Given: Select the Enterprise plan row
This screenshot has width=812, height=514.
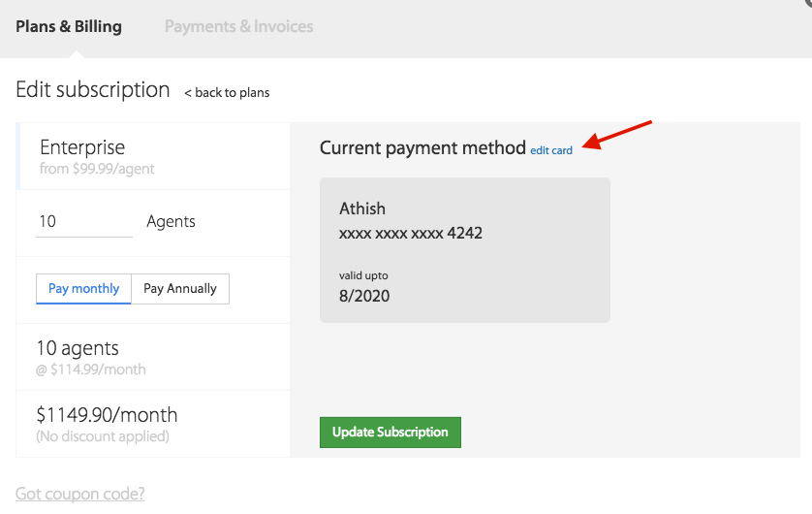Looking at the screenshot, I should (154, 156).
